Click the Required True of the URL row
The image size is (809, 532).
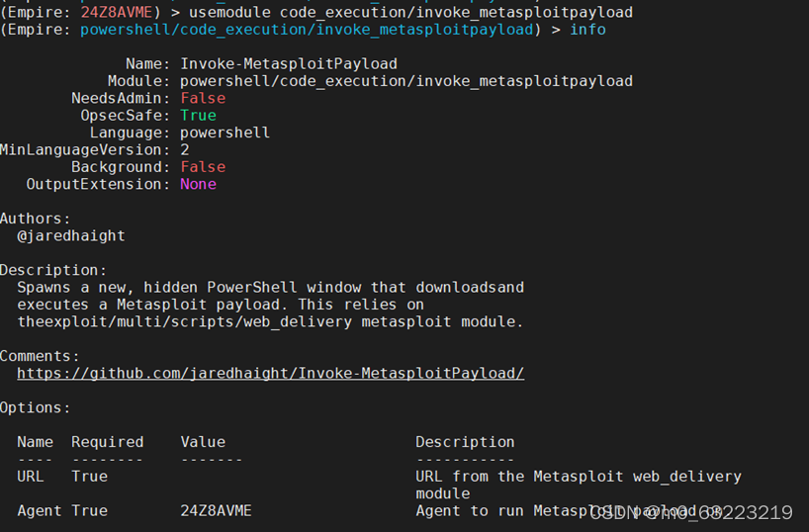[x=89, y=477]
